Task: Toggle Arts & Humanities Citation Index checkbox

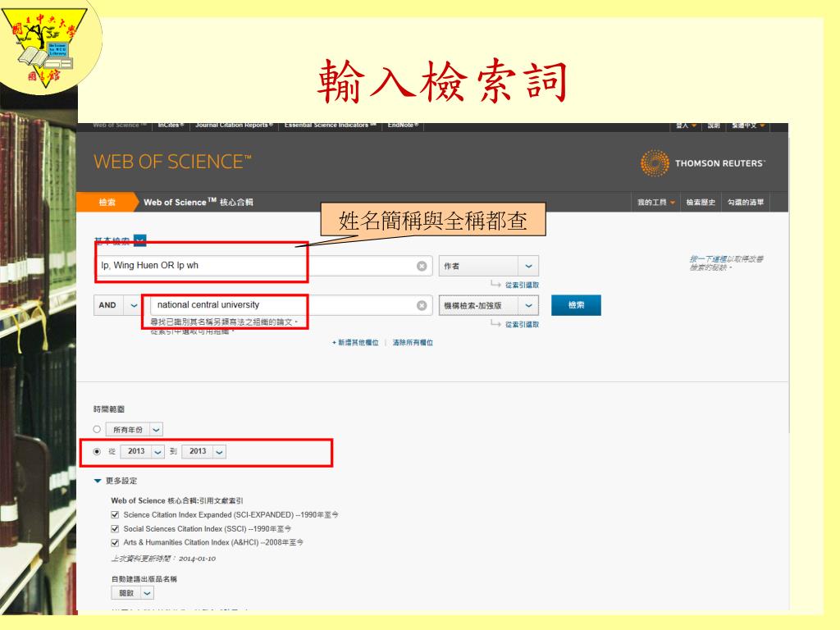Action: coord(115,543)
